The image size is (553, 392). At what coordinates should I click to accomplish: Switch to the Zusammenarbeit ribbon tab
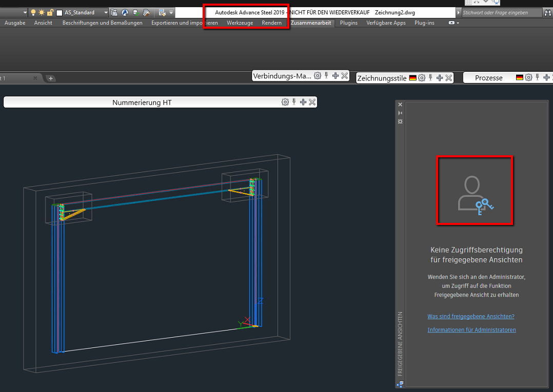[x=311, y=23]
